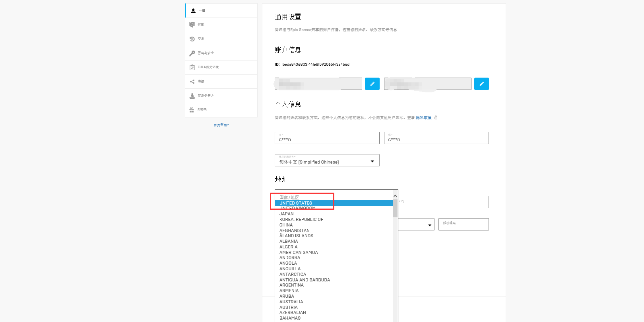Open 交易 transactions via the history icon
The image size is (644, 322).
[x=192, y=39]
